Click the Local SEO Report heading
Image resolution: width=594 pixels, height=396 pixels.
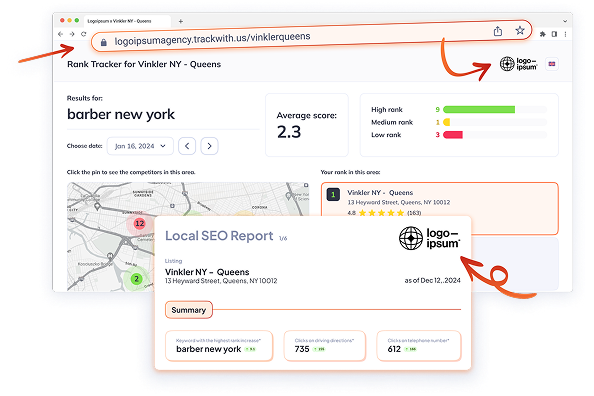(219, 236)
